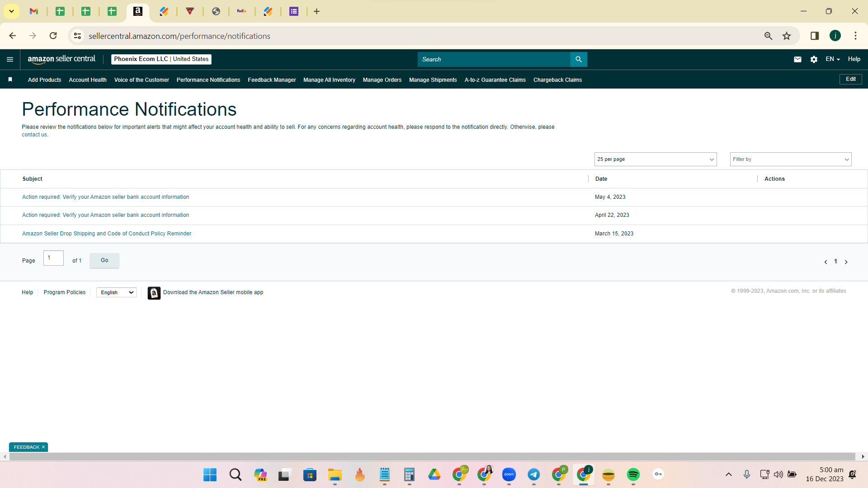The image size is (868, 488).
Task: Open Spotify from the taskbar
Action: (633, 474)
